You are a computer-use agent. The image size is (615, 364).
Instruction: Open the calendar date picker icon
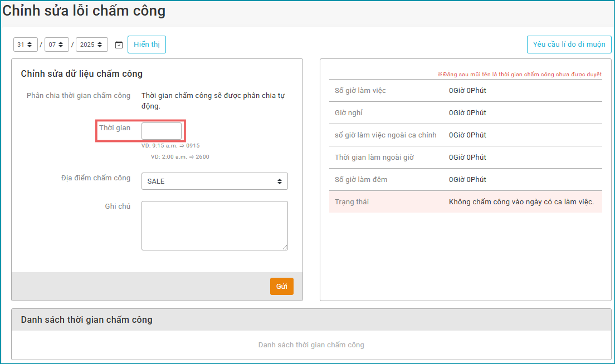[119, 45]
